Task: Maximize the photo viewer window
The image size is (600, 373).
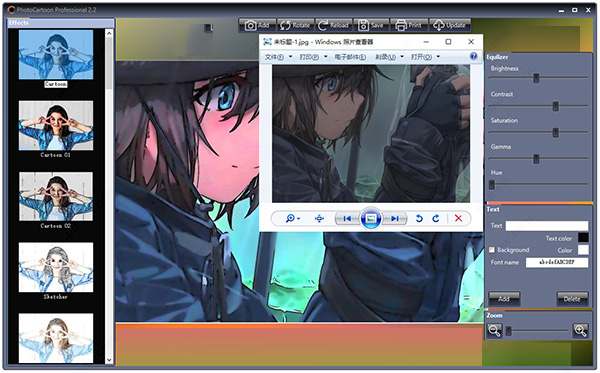Action: pyautogui.click(x=448, y=41)
